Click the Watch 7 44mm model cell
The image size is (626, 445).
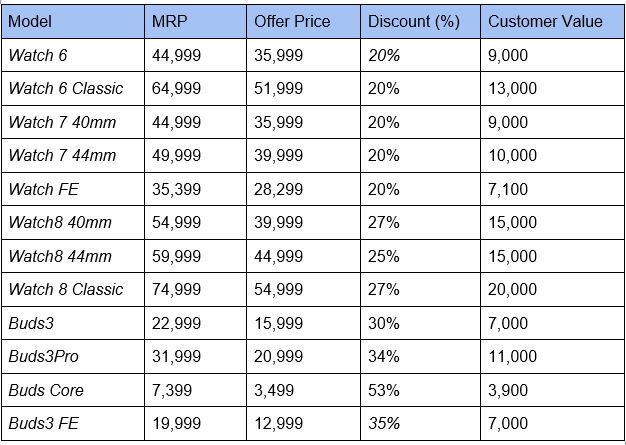coord(62,155)
